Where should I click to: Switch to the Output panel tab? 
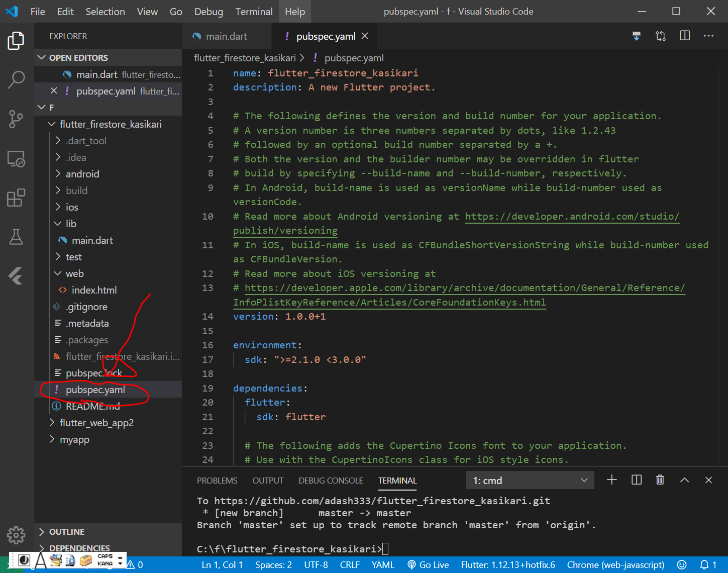pos(268,481)
